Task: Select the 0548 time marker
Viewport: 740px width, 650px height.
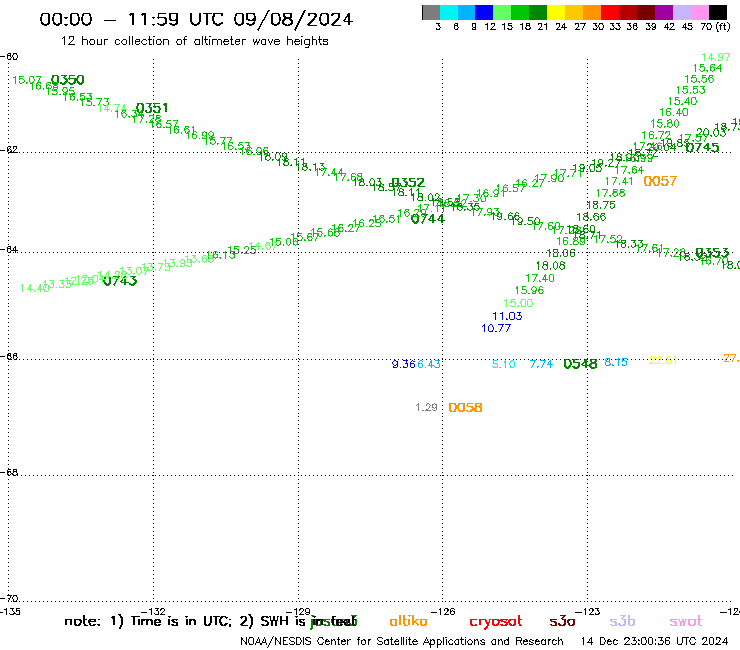Action: click(x=580, y=364)
